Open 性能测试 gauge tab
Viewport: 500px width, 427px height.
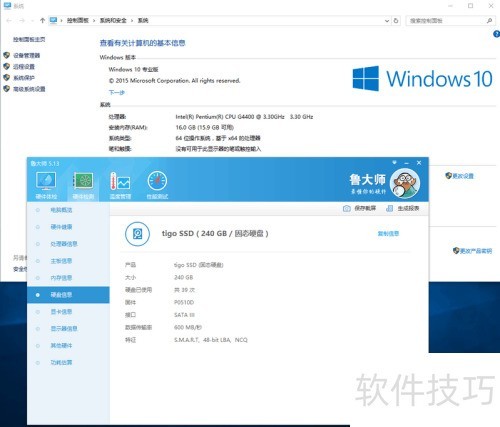click(x=157, y=185)
